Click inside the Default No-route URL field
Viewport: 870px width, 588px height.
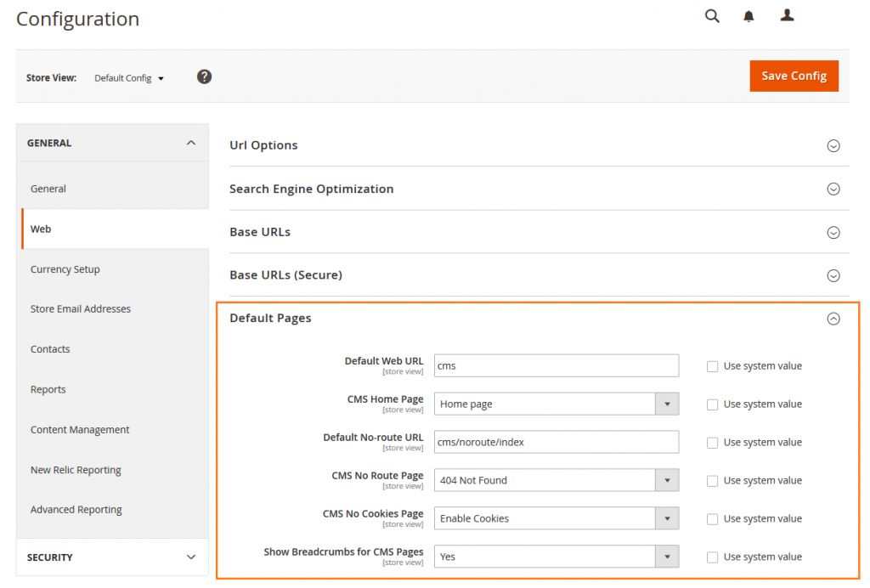pyautogui.click(x=556, y=442)
